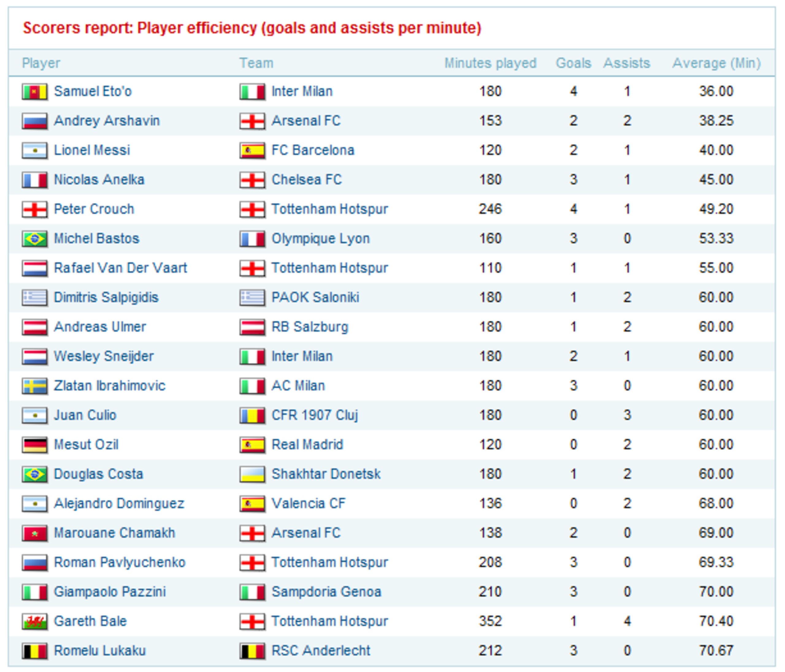Click the Austrian flag beside RB Salzburg
The height and width of the screenshot is (672, 785).
click(x=252, y=327)
